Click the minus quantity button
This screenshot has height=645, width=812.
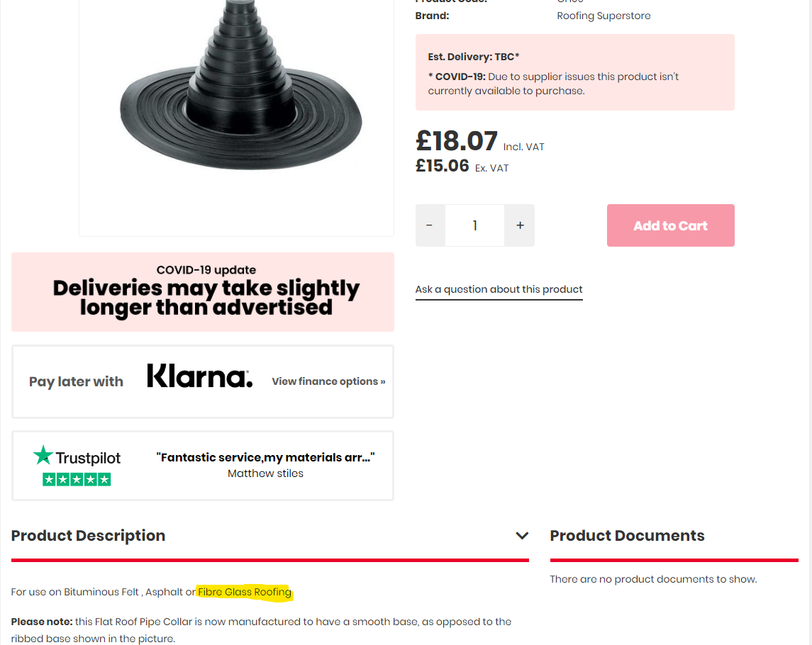[x=430, y=225]
